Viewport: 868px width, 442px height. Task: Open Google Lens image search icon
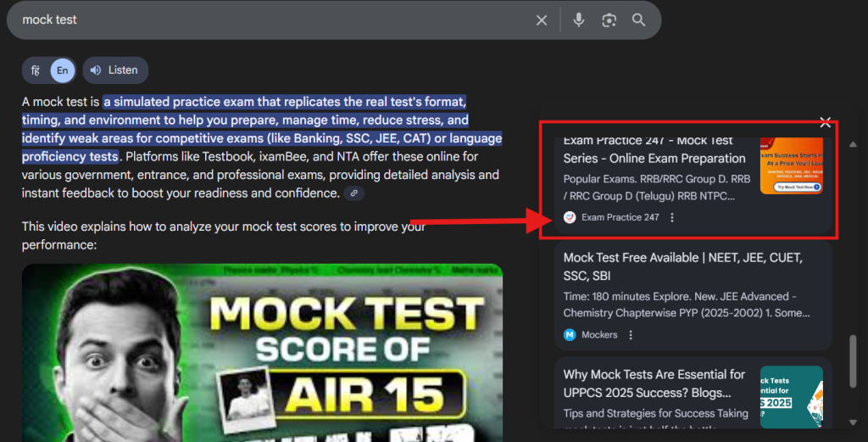tap(609, 20)
